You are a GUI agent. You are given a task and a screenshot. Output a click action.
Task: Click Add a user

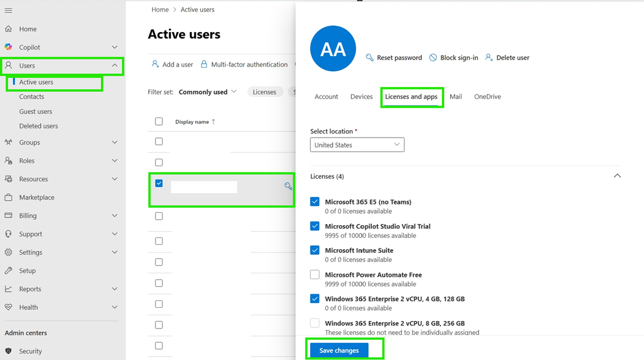[x=172, y=64]
